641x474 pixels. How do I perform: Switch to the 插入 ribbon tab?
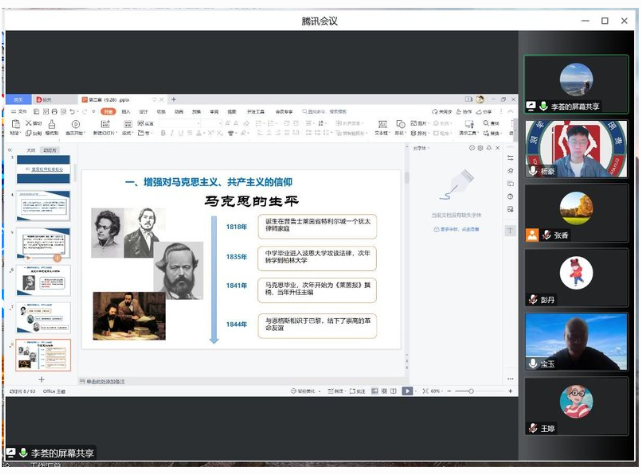(126, 111)
